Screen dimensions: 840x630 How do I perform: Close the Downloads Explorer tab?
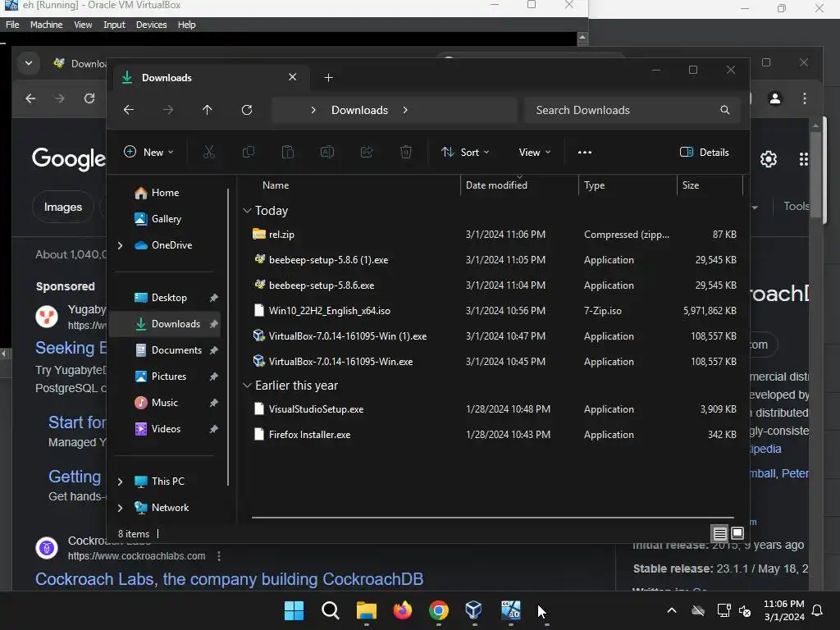(293, 77)
